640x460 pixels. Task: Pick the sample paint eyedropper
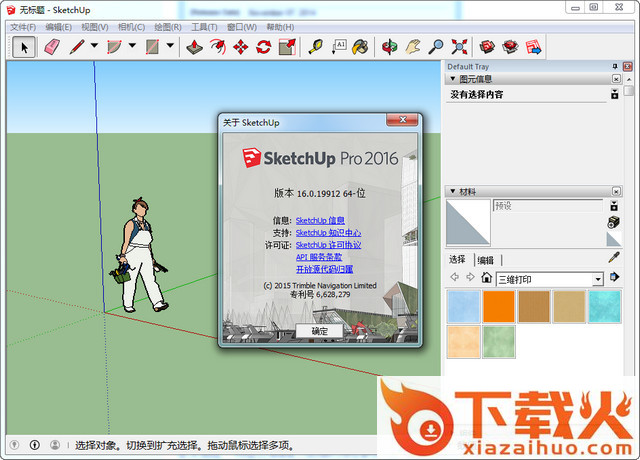tap(614, 257)
